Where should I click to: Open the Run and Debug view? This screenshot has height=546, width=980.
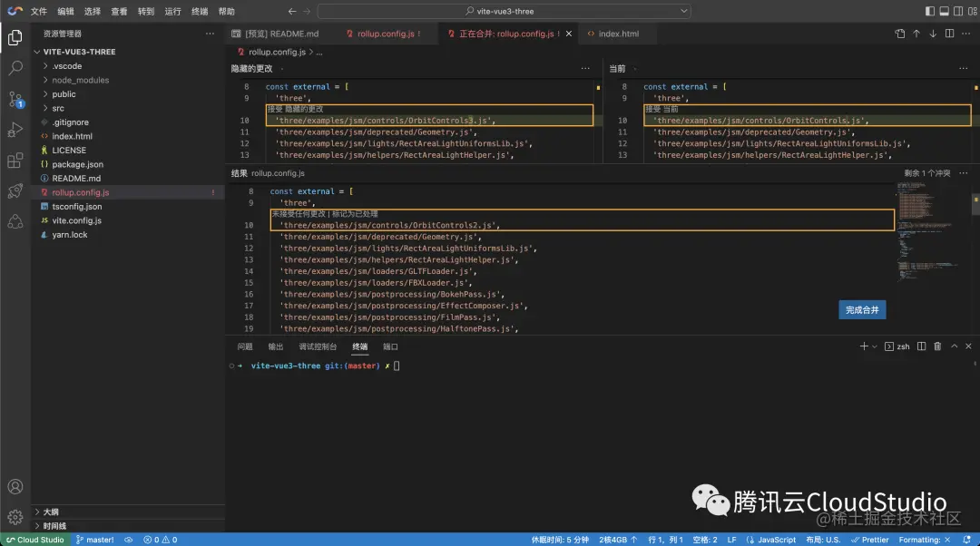[15, 130]
